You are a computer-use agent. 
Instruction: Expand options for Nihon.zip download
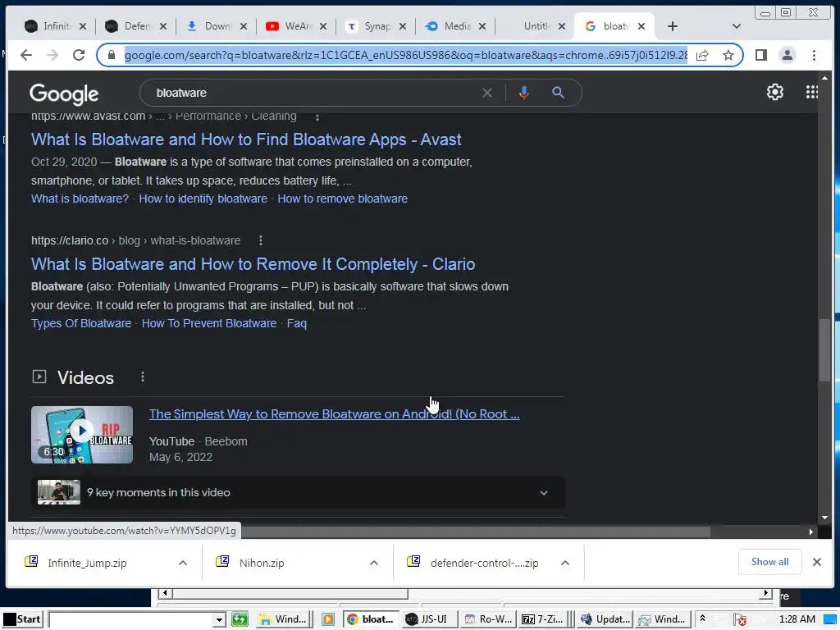click(374, 563)
